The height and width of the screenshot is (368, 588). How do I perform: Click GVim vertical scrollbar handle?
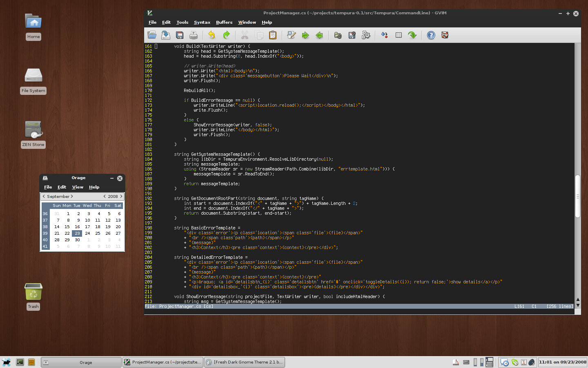(x=578, y=196)
